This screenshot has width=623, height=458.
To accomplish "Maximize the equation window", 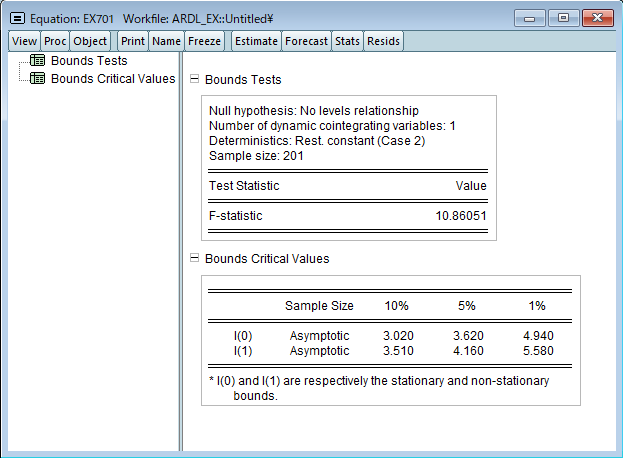I will (x=563, y=18).
